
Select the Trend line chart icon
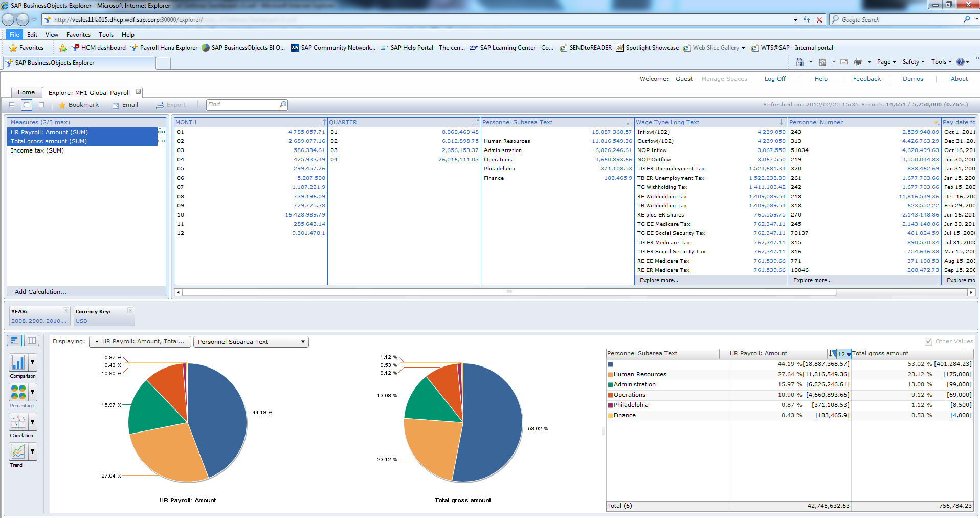tap(18, 451)
